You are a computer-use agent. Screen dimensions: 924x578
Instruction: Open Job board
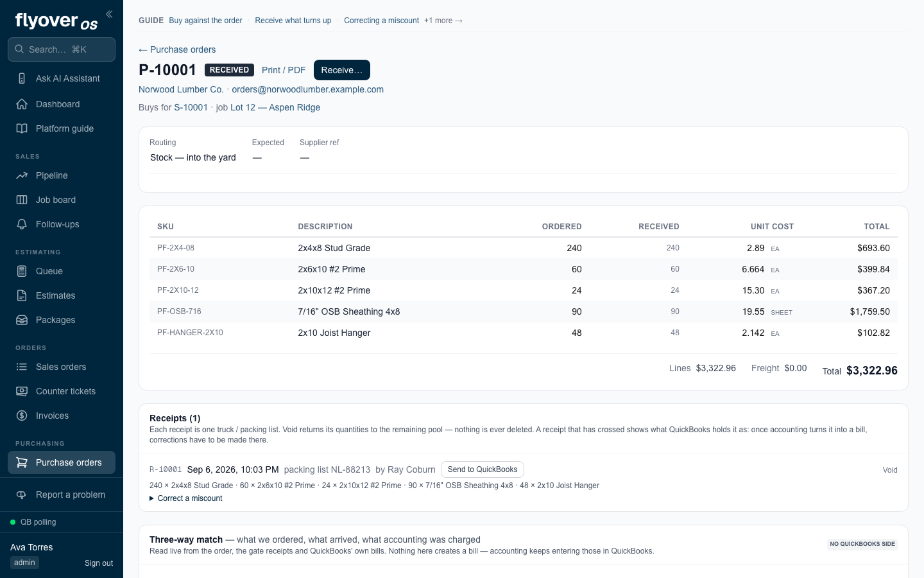click(x=62, y=200)
